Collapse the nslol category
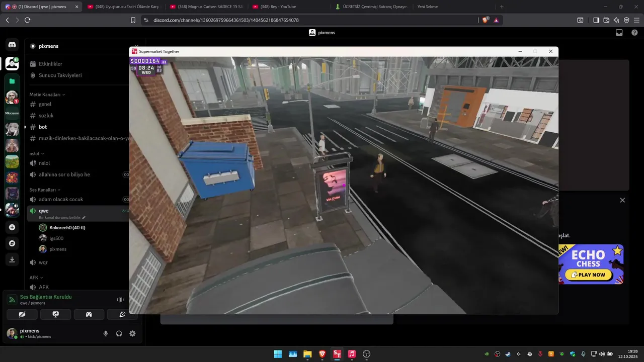The height and width of the screenshot is (362, 644). [37, 153]
